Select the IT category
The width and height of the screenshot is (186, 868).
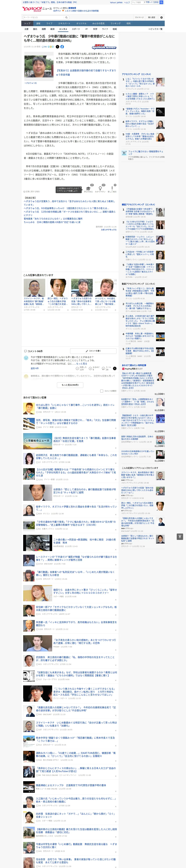coord(86,29)
